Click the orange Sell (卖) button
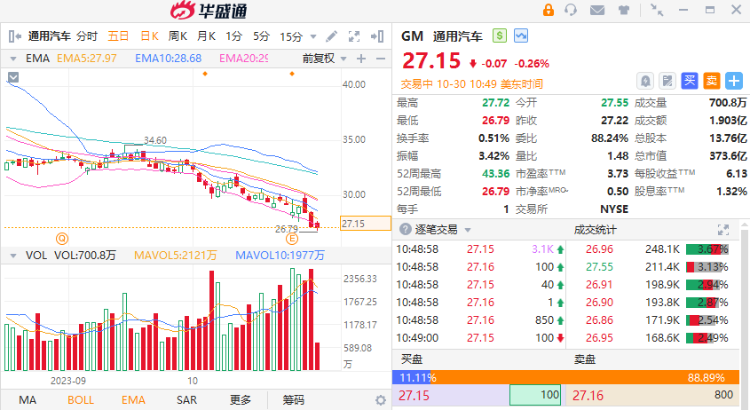Image resolution: width=750 pixels, height=410 pixels. tap(712, 80)
